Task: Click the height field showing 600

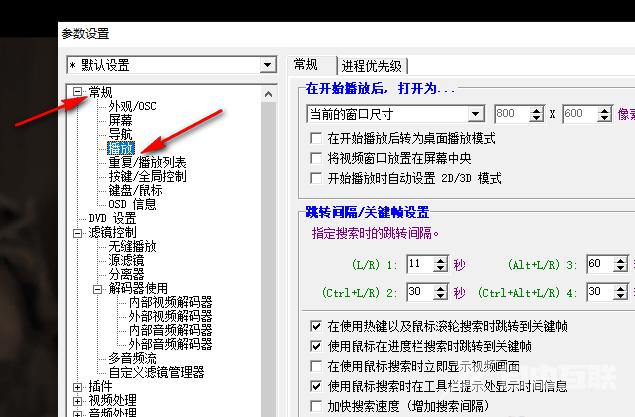Action: (x=580, y=114)
